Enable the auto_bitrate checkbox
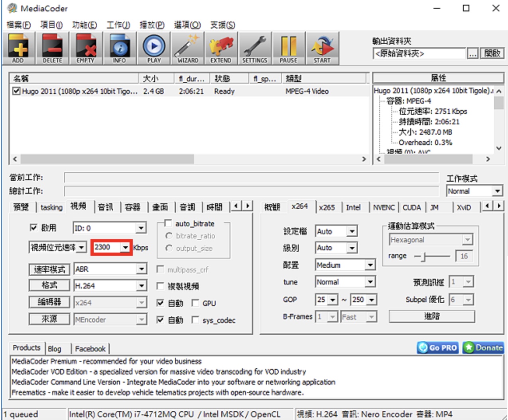The width and height of the screenshot is (508, 420). coord(168,223)
